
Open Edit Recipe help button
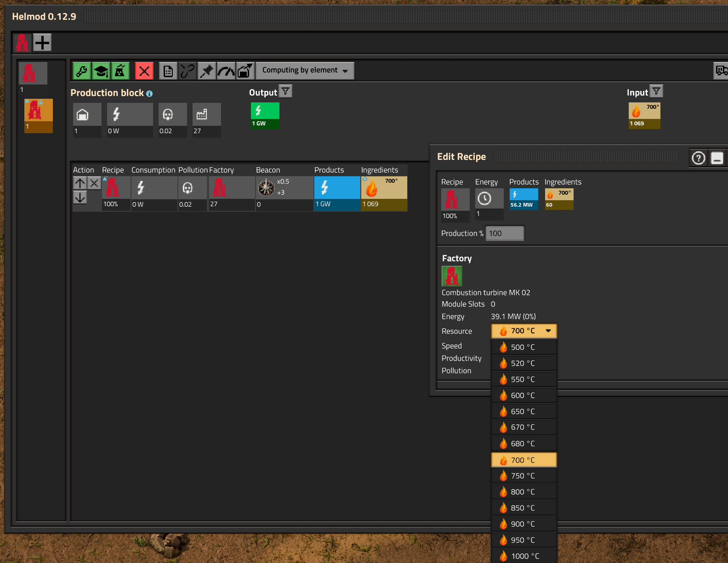point(699,158)
